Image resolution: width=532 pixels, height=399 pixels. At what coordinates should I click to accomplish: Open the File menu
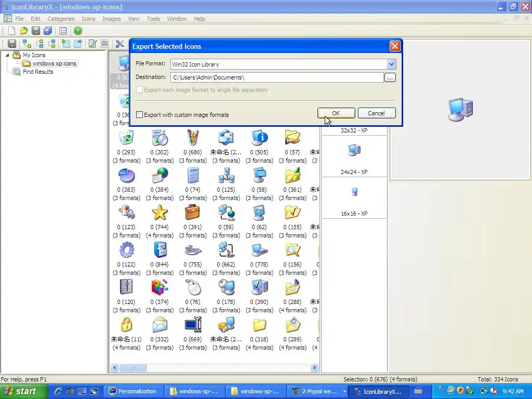pos(19,19)
